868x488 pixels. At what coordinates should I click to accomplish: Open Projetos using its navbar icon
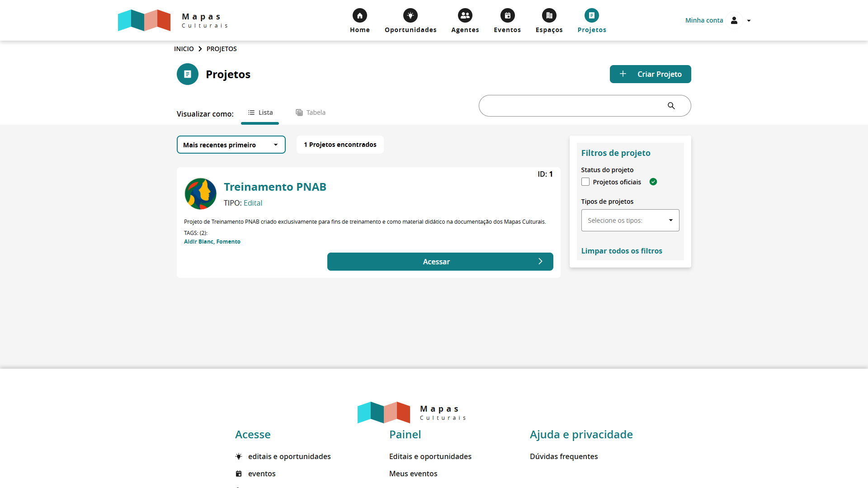click(x=591, y=15)
